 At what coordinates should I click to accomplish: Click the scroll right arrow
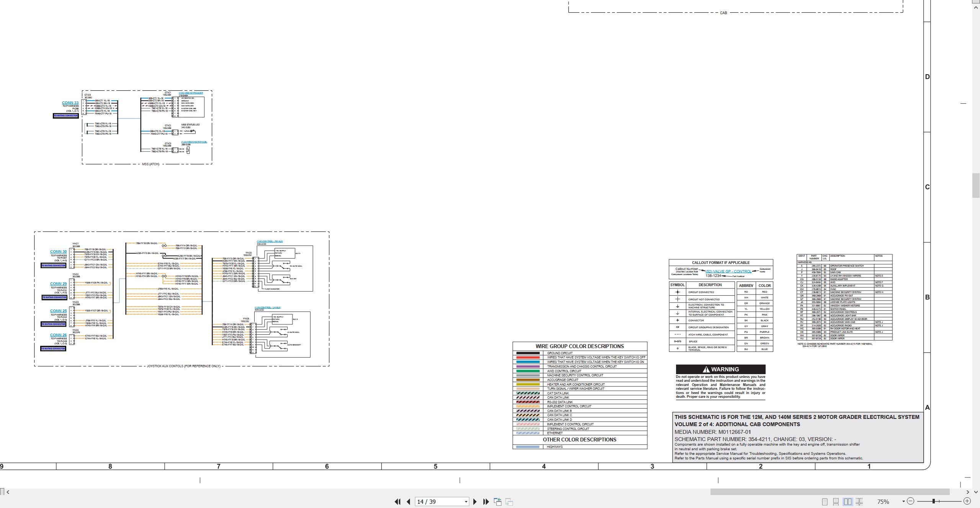[968, 492]
